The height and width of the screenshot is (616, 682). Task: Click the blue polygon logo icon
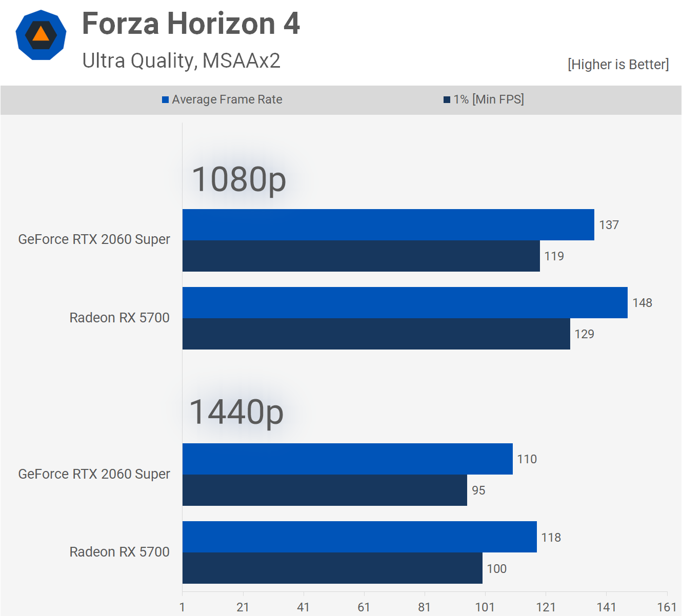pos(41,35)
